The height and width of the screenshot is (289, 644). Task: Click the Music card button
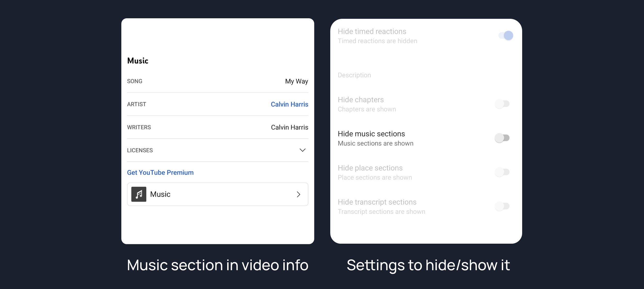217,194
